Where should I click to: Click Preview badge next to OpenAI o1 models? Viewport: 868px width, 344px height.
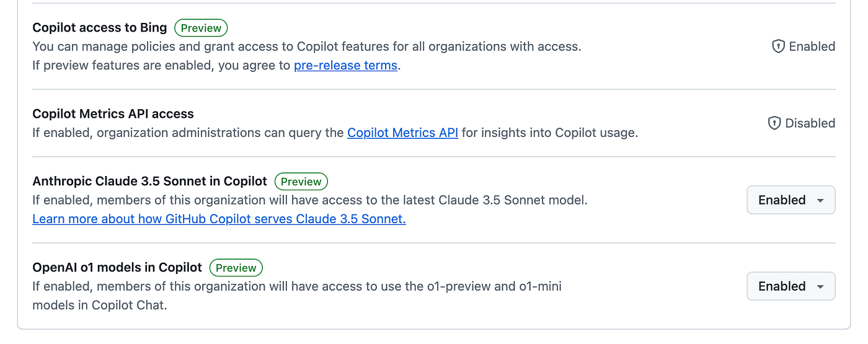pos(236,268)
